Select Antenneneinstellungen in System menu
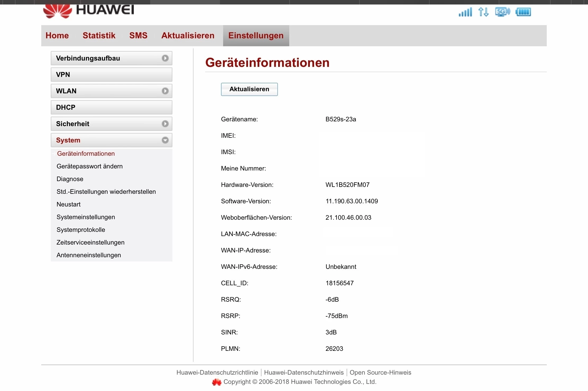The width and height of the screenshot is (588, 391). 89,255
